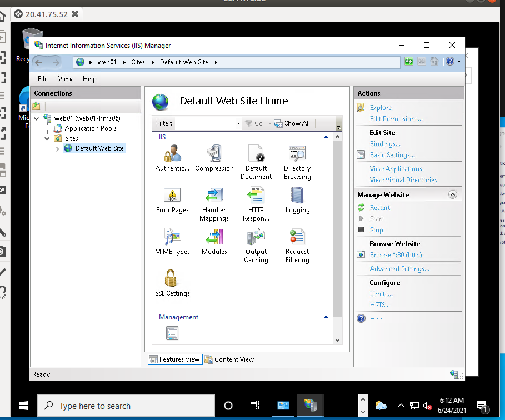Screen dimensions: 505x420
Task: Click scroll down arrow in features list
Action: (x=337, y=340)
